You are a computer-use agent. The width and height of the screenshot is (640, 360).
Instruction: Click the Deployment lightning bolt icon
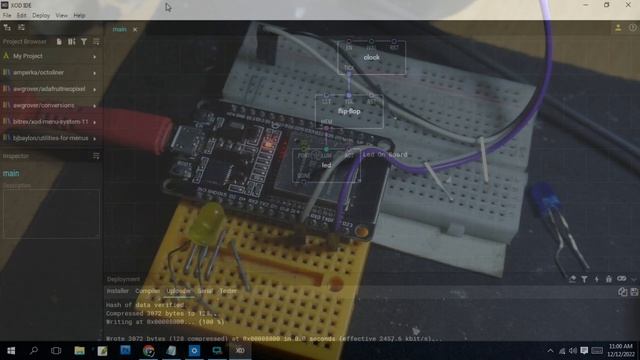597,279
